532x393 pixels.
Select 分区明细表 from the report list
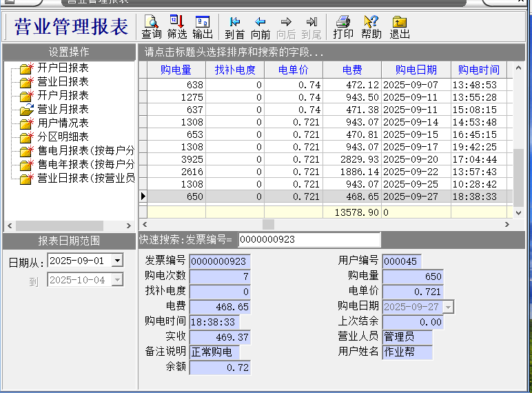coord(62,137)
